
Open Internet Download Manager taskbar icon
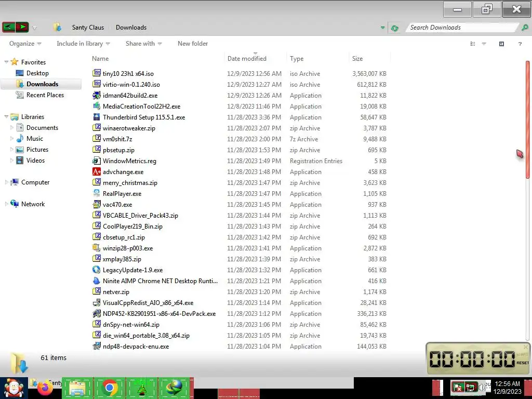[x=174, y=388]
